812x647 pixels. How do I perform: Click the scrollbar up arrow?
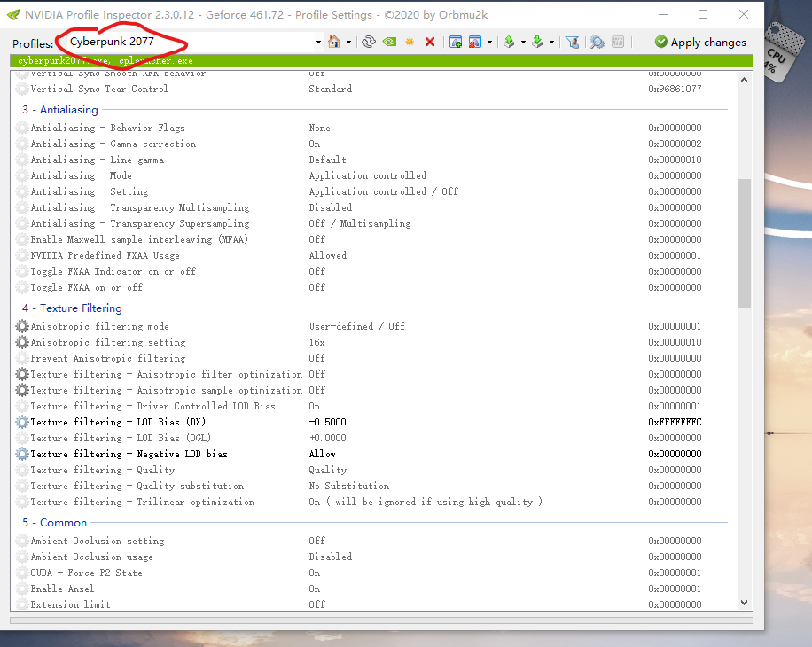744,80
